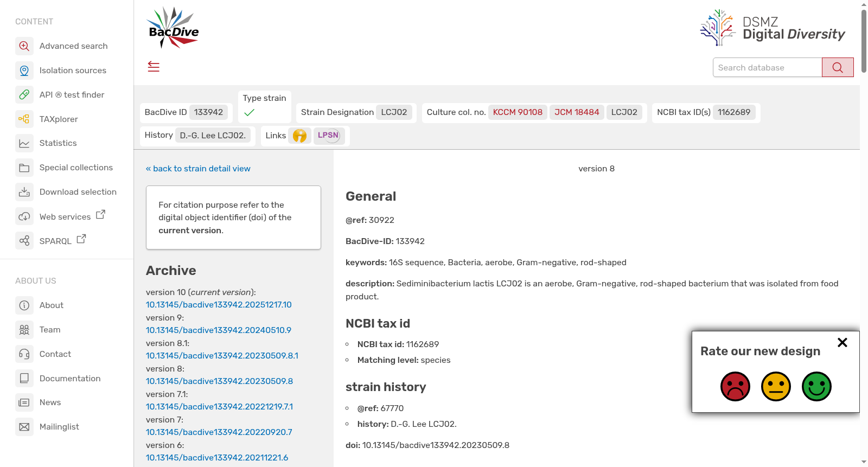868x467 pixels.
Task: Click the Type strain checkmark
Action: coord(250,113)
